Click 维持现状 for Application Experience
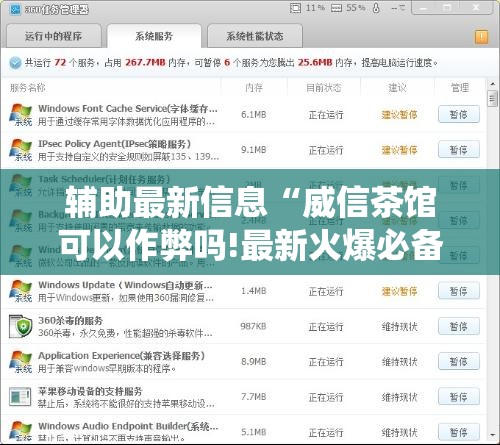Image resolution: width=500 pixels, height=445 pixels. coord(399,362)
